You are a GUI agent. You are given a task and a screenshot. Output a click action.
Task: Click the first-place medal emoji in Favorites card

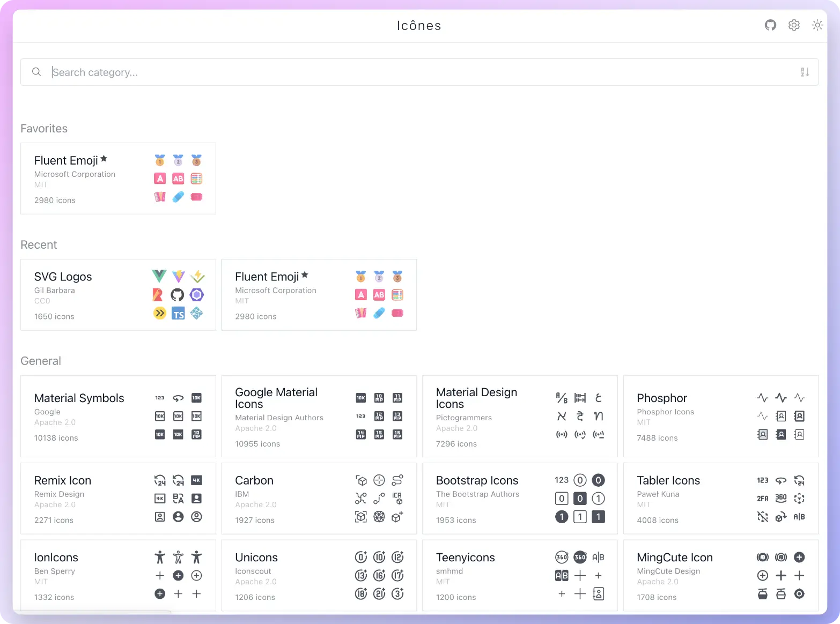[x=160, y=160]
